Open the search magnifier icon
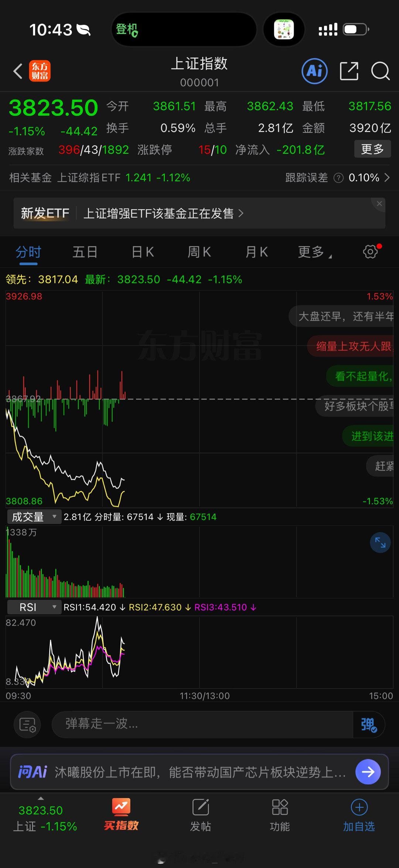The image size is (399, 868). [x=380, y=71]
